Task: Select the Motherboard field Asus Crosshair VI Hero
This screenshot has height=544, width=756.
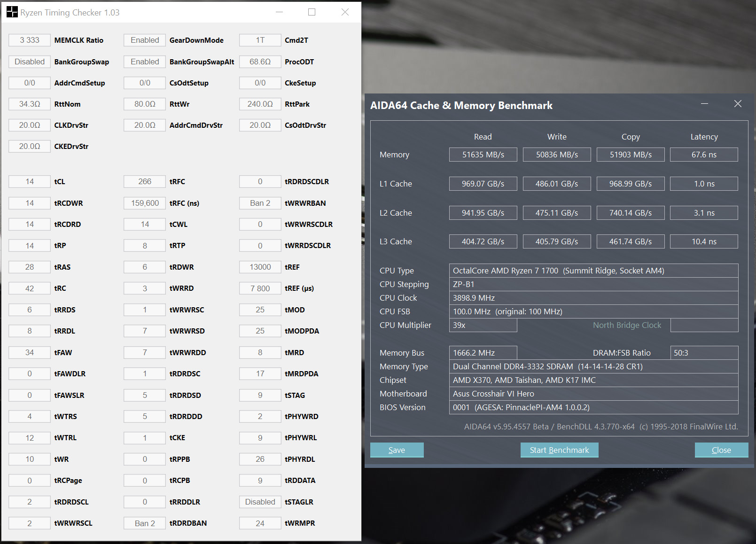Action: (593, 394)
